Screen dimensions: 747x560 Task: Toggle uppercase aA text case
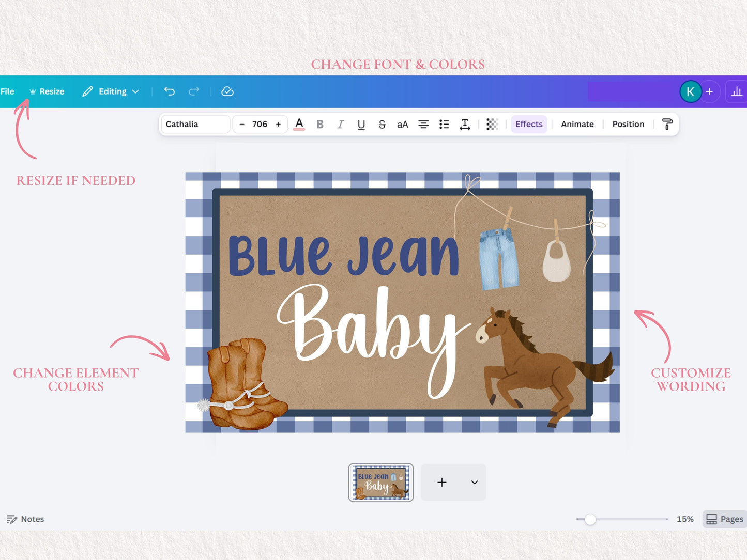403,124
